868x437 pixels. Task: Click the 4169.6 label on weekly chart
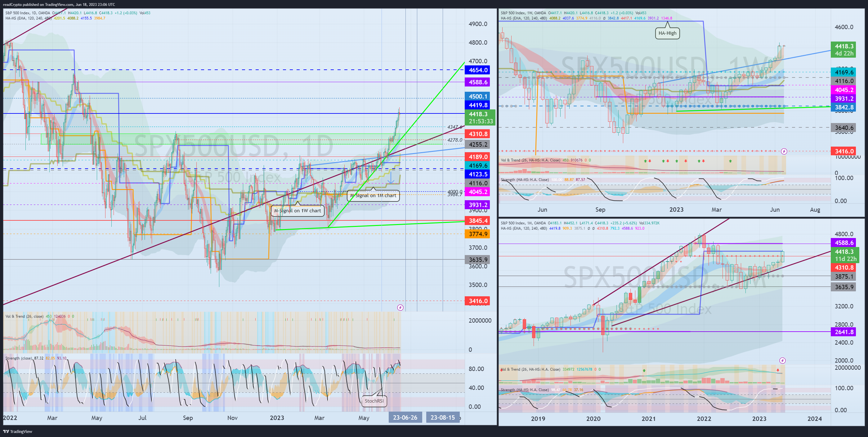coord(844,73)
